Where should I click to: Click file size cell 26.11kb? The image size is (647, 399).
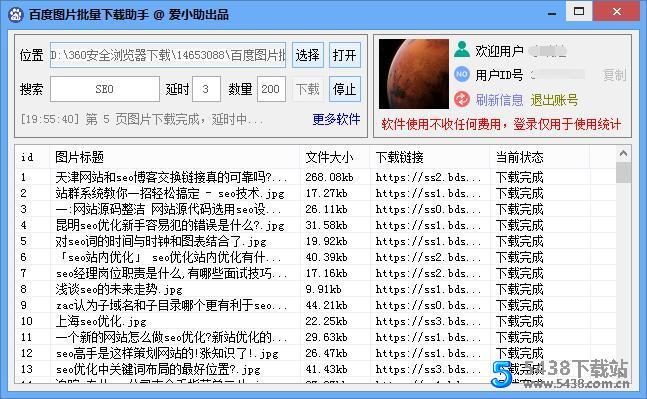(x=326, y=210)
